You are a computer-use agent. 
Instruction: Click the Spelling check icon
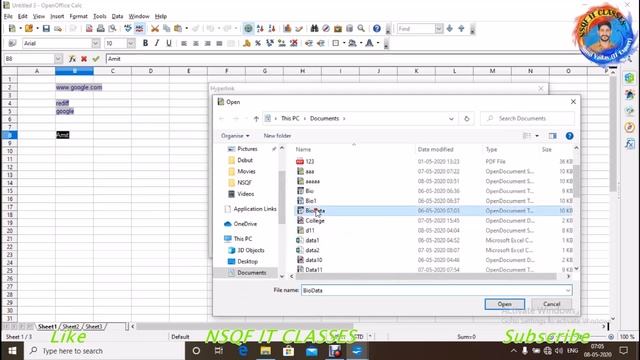pos(128,29)
